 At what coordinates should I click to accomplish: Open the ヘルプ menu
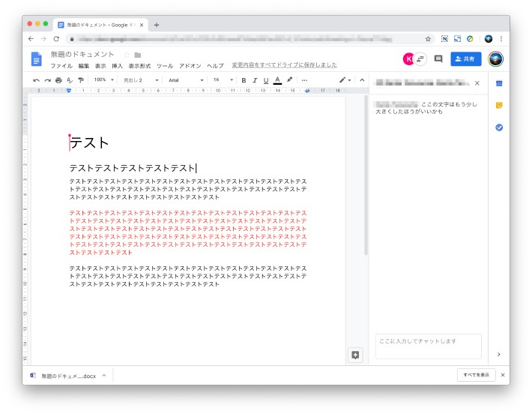point(216,65)
